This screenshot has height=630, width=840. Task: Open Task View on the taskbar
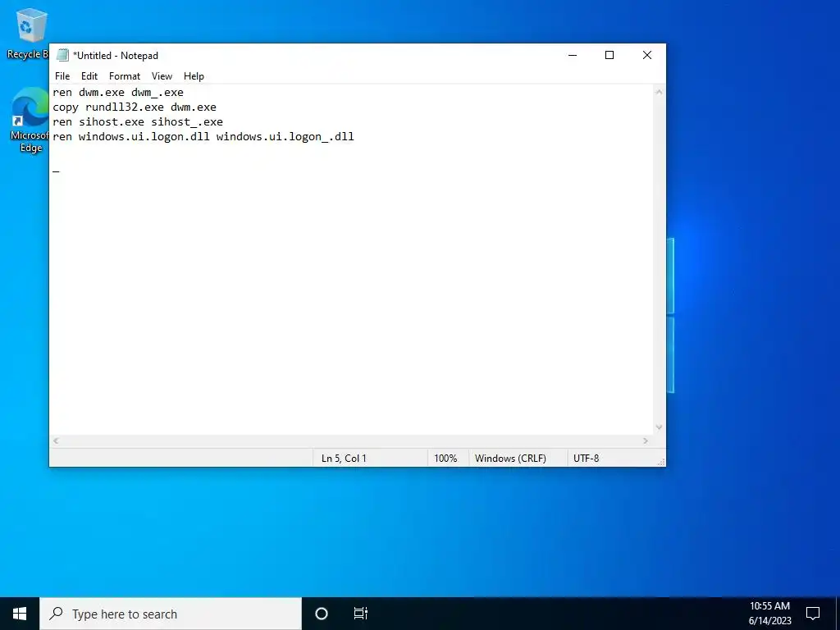[x=361, y=614]
